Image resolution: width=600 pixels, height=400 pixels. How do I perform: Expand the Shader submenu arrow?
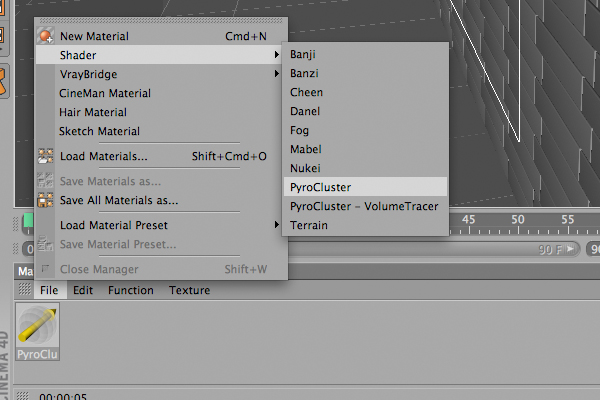tap(276, 55)
